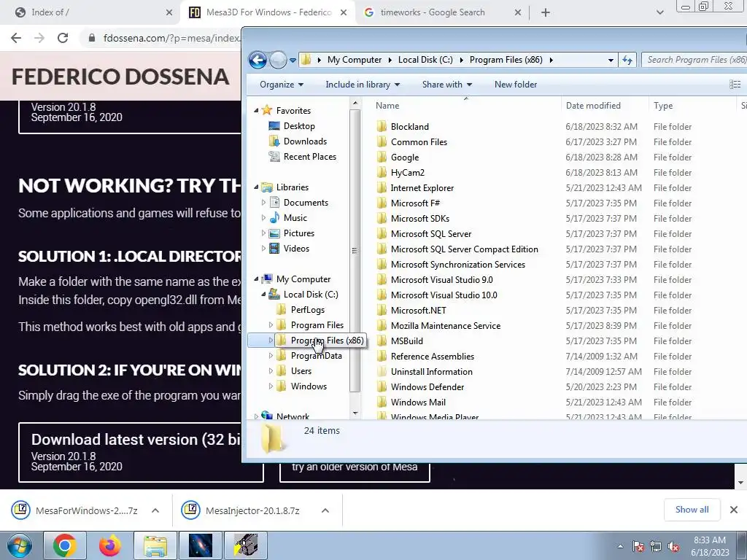747x560 pixels.
Task: Select the Microsoft Visual Studio 10.0 folder
Action: [444, 295]
